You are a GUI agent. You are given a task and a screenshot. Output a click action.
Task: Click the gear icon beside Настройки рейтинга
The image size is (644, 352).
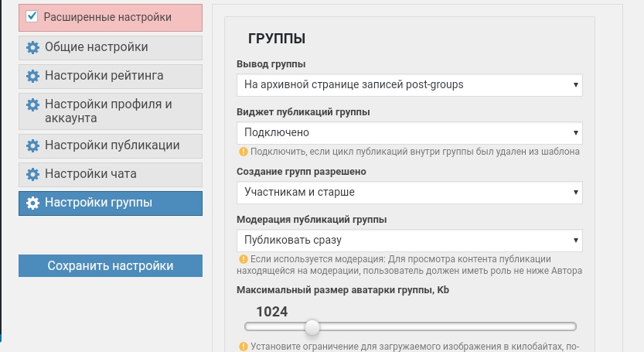pyautogui.click(x=32, y=76)
